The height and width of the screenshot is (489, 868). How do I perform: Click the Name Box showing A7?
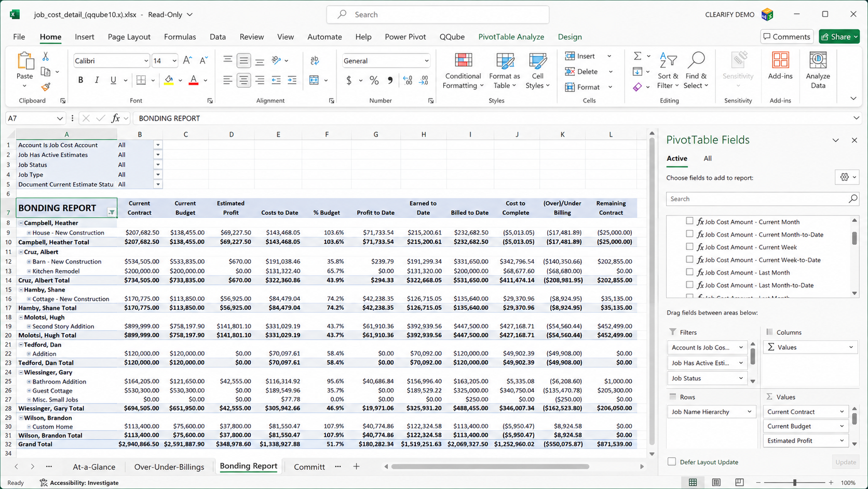coord(35,118)
